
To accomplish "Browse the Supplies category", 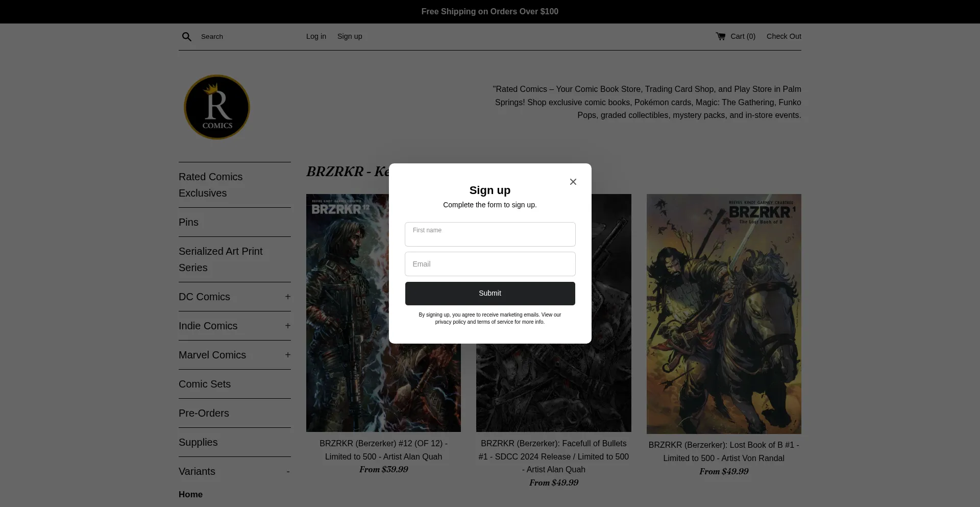I will [x=198, y=442].
